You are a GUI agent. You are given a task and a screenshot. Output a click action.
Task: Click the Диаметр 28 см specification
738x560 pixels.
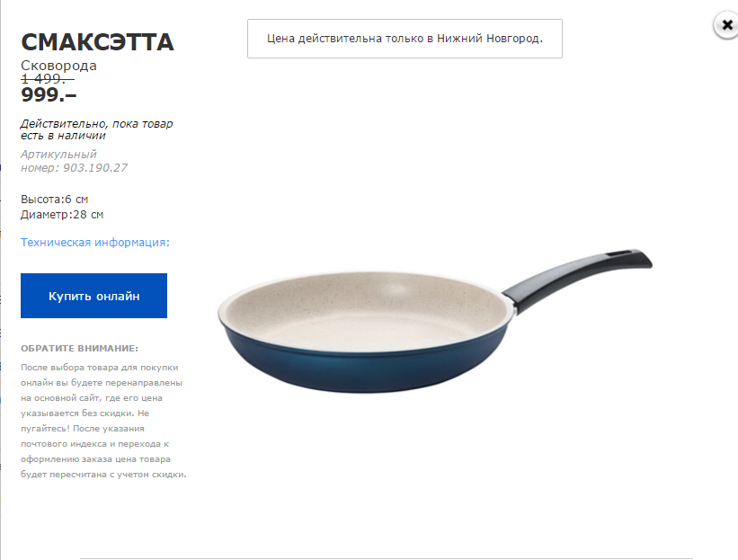point(62,215)
